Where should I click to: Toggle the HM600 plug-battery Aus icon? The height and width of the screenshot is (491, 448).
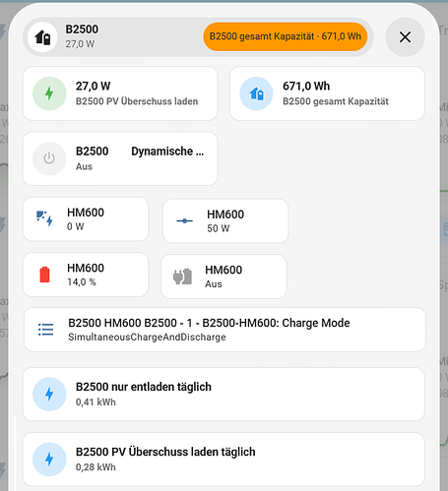[x=182, y=276]
